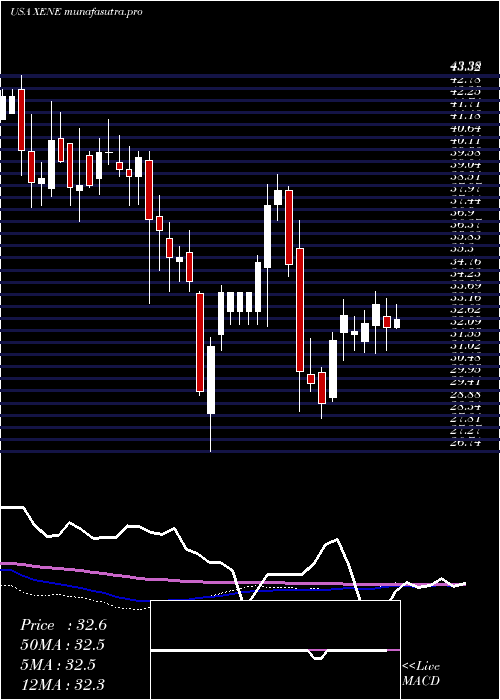500x700 pixels.
Task: Click the 31.02 price axis label
Action: tap(466, 345)
